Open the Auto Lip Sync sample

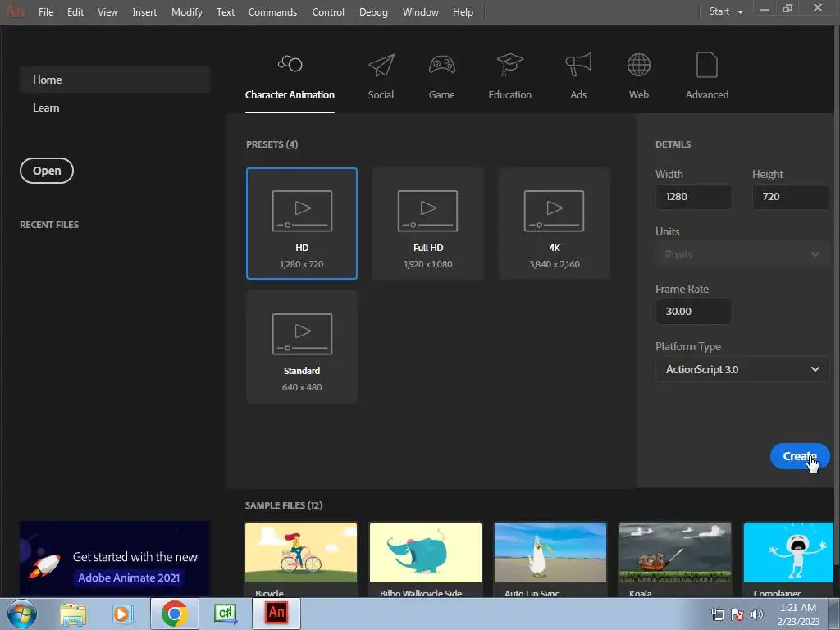click(x=550, y=559)
